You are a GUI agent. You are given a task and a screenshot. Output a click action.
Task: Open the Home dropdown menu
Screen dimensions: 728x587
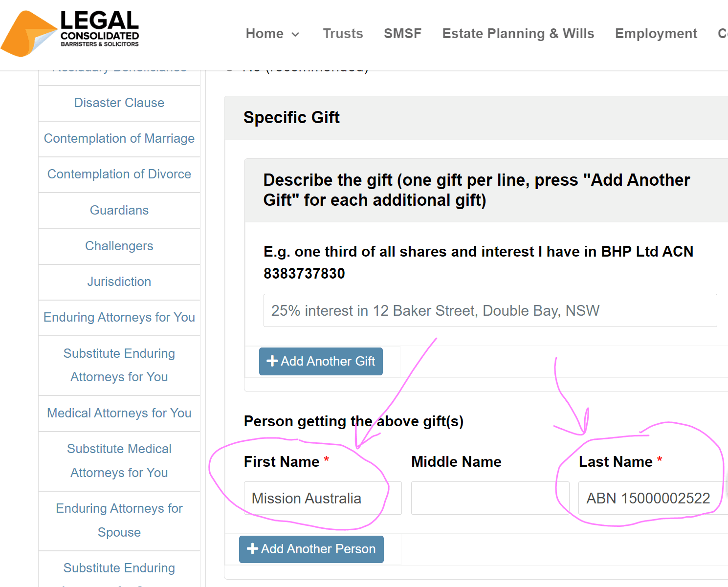click(x=272, y=33)
